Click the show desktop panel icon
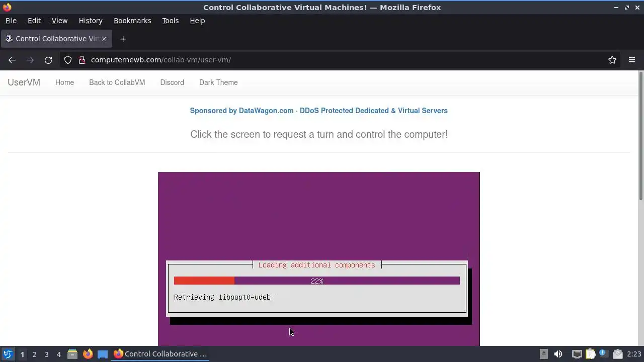This screenshot has width=644, height=362. 103,354
